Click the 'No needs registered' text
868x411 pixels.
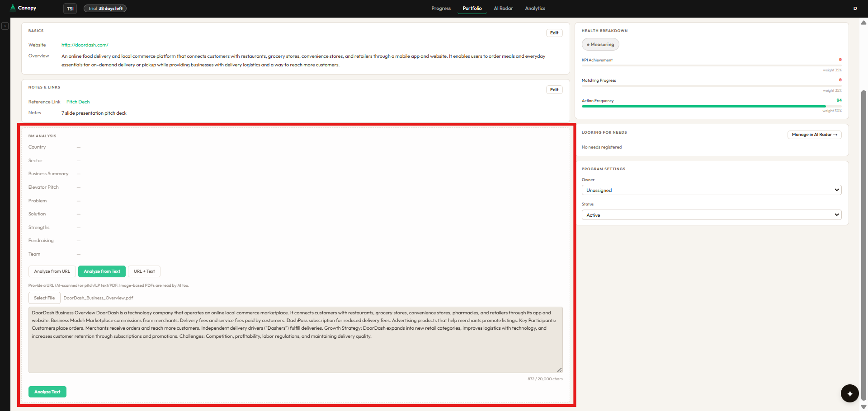pos(601,147)
